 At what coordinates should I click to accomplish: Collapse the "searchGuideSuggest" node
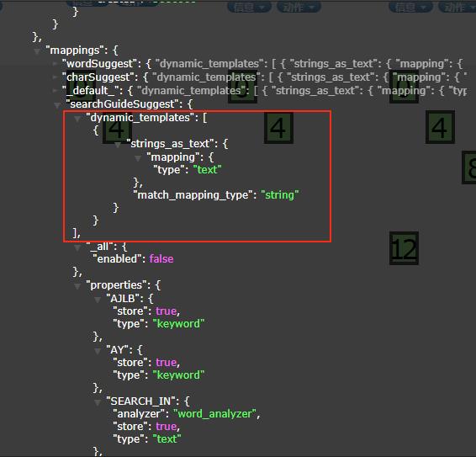click(57, 105)
